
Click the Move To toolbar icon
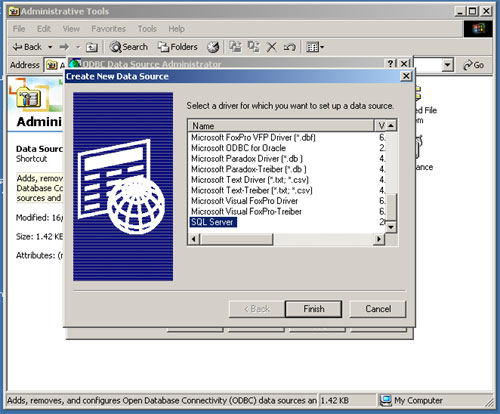tap(235, 47)
